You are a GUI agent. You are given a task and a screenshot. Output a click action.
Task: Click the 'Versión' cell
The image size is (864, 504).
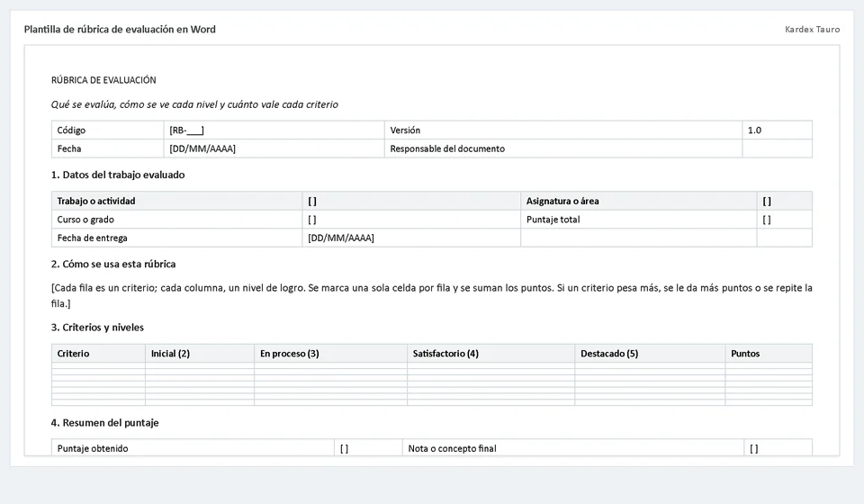pyautogui.click(x=563, y=130)
